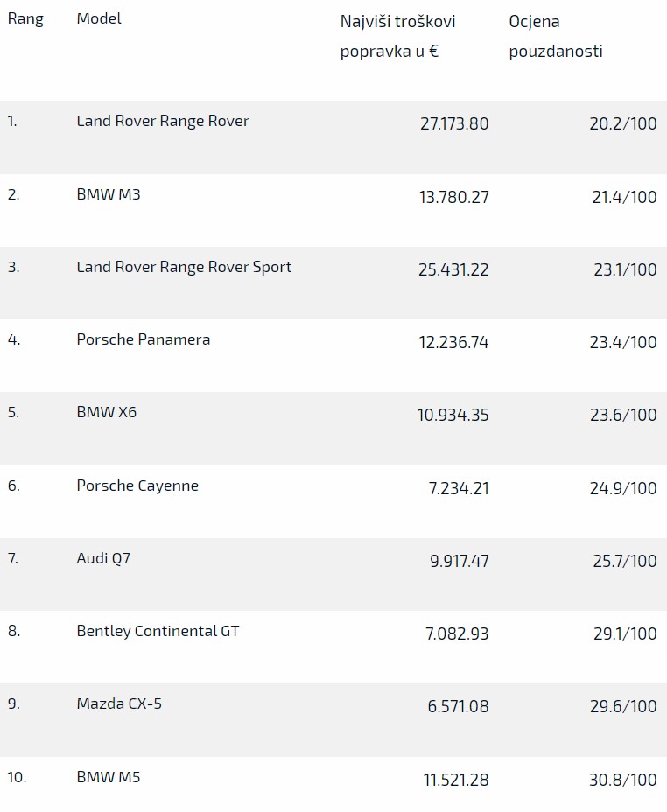Click the reliability score 24.9/100
Viewport: 667px width, 812px height.
[x=622, y=488]
